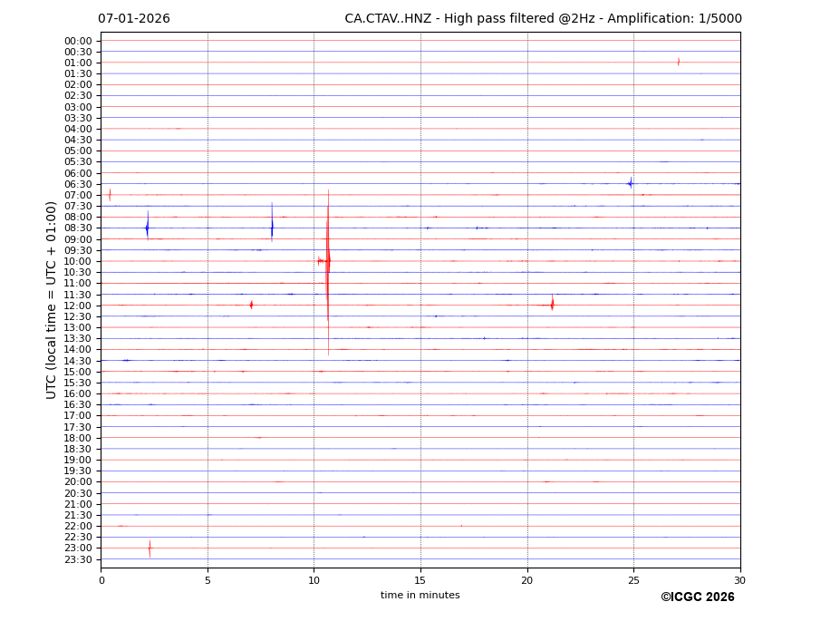Screen dimensions: 840x631
Task: Click the large red seismic event on the 10:00 trace
Action: (x=328, y=261)
